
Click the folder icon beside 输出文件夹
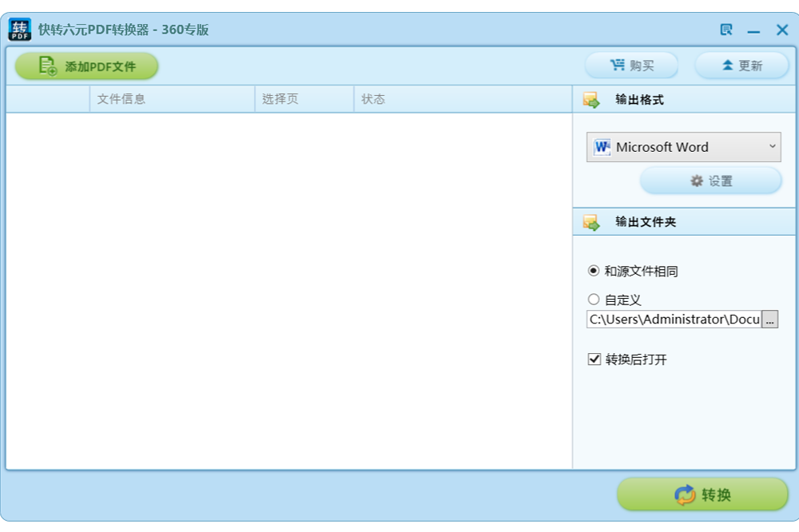pyautogui.click(x=591, y=222)
